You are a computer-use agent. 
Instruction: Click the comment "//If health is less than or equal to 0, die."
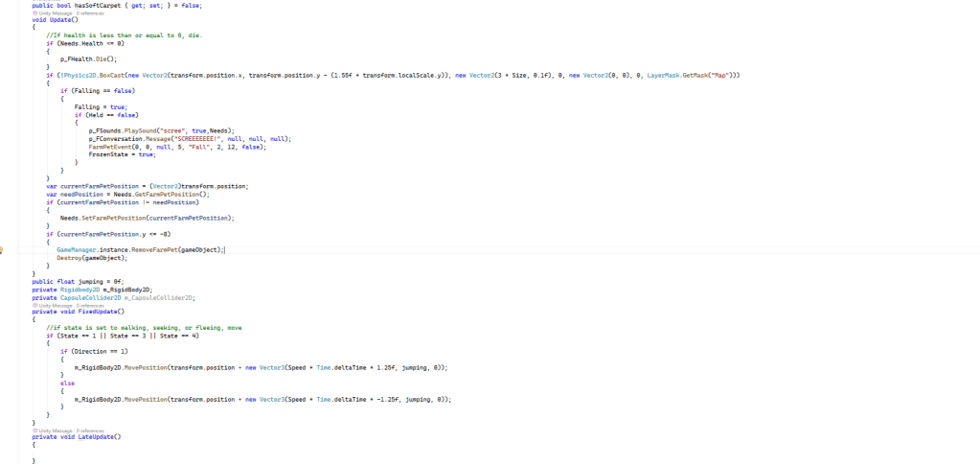point(124,35)
